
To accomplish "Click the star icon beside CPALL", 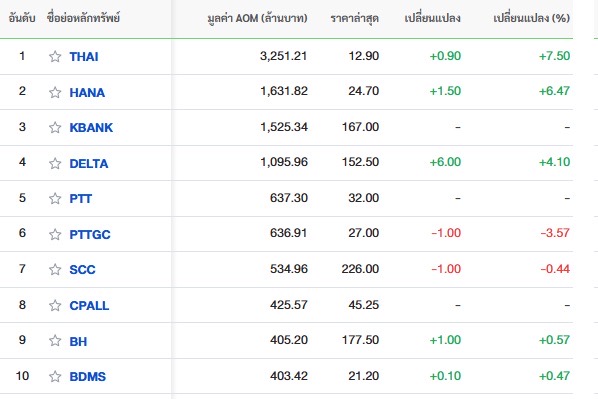I will coord(55,305).
